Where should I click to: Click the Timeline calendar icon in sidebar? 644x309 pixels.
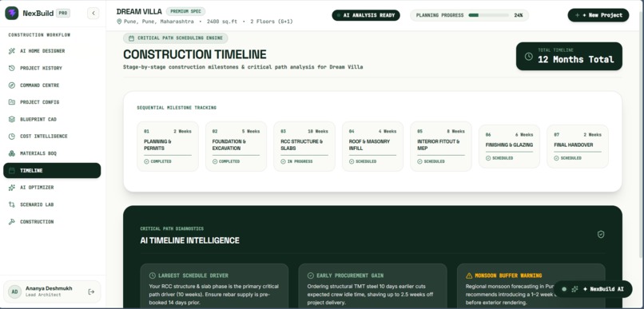(12, 170)
